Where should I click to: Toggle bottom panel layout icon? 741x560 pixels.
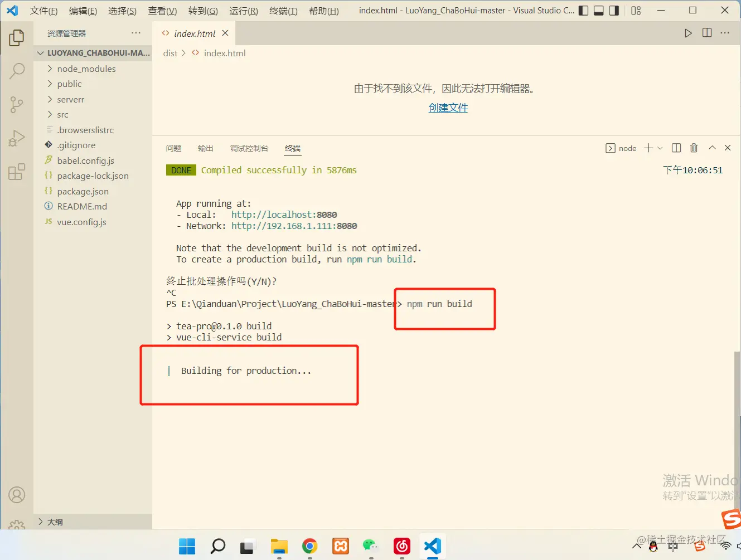tap(599, 11)
